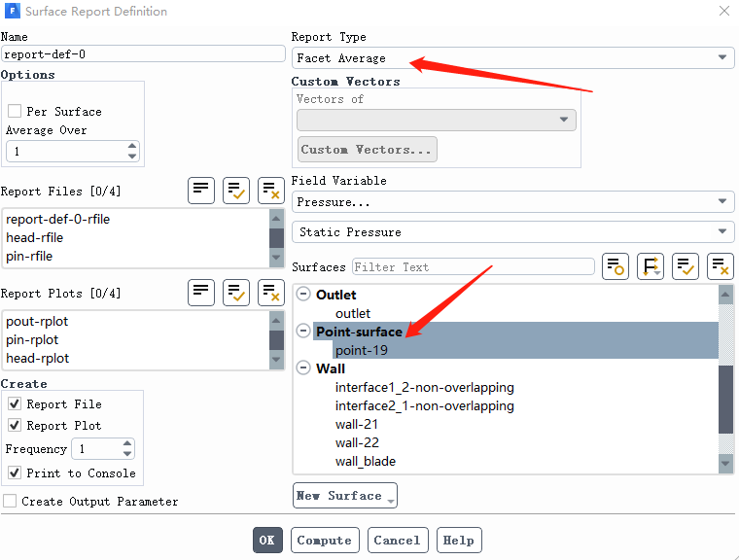
Task: Collapse the Outlet surface group
Action: click(x=303, y=295)
